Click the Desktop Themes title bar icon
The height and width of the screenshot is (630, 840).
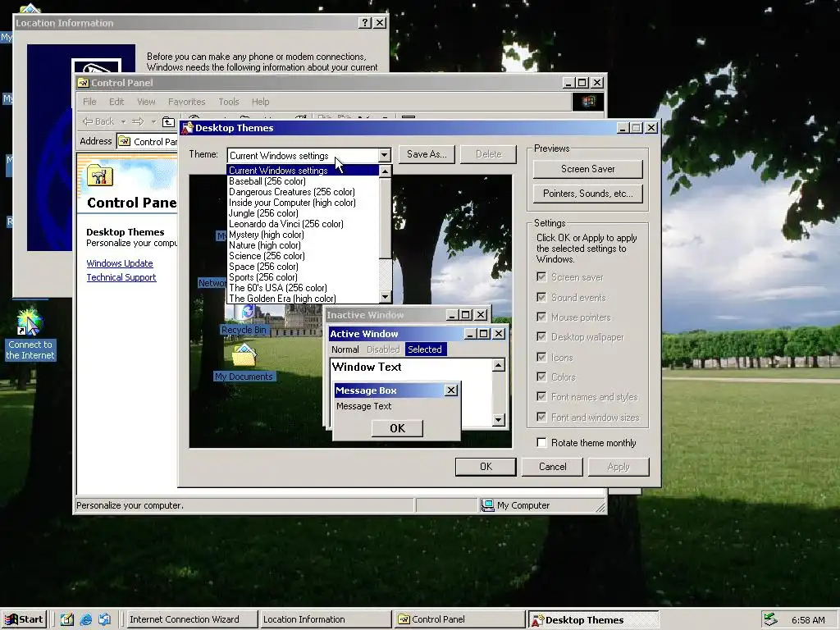(187, 128)
